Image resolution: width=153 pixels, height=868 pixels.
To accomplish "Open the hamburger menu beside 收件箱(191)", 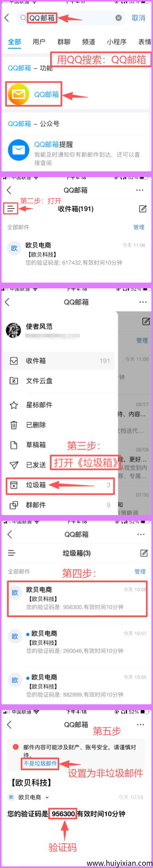I will (11, 209).
